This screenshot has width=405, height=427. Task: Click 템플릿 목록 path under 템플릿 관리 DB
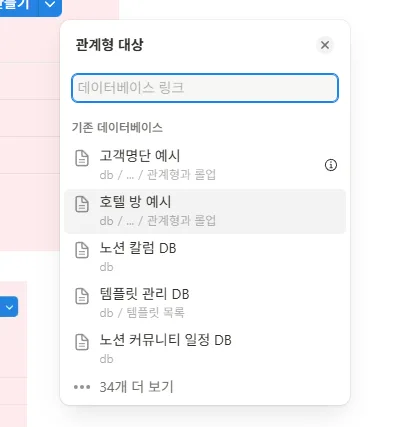coord(155,313)
